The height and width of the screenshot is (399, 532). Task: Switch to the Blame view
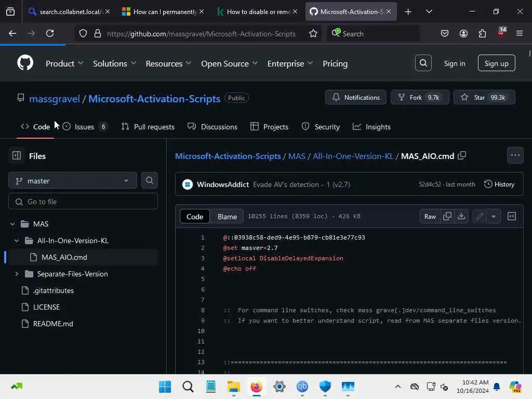227,217
